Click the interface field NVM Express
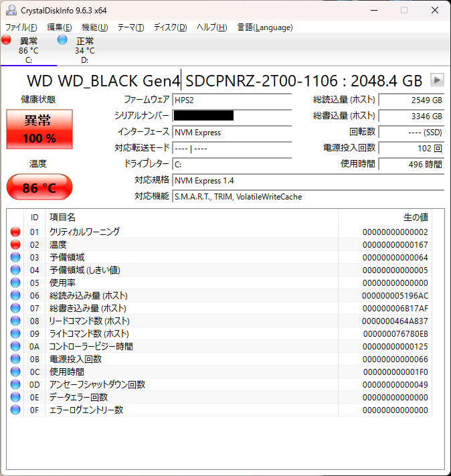Image resolution: width=451 pixels, height=476 pixels. 232,133
